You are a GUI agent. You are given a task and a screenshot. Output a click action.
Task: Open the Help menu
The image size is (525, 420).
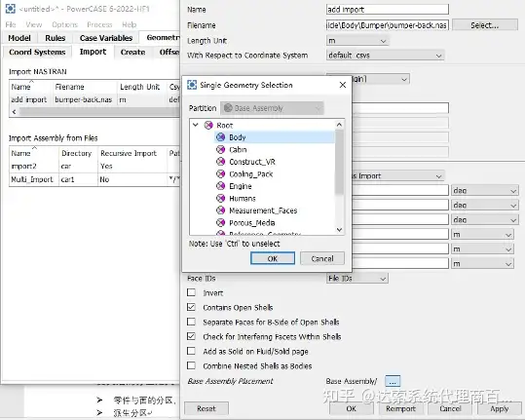click(130, 24)
